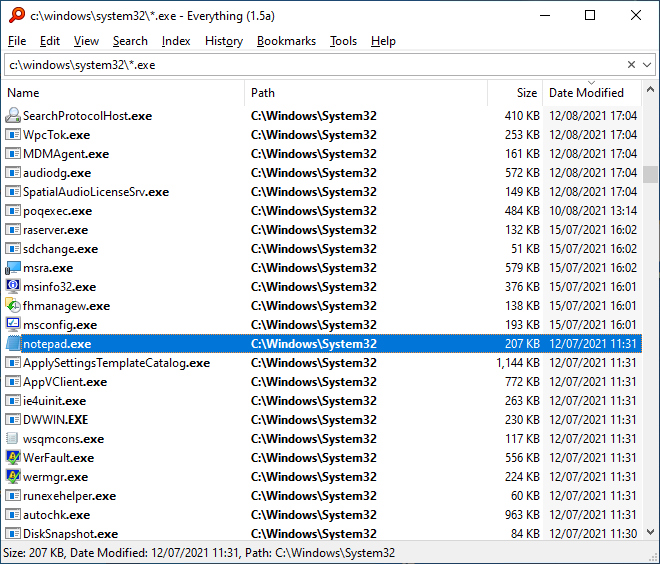Click the raserver.exe file icon
The image size is (660, 564).
coord(13,230)
